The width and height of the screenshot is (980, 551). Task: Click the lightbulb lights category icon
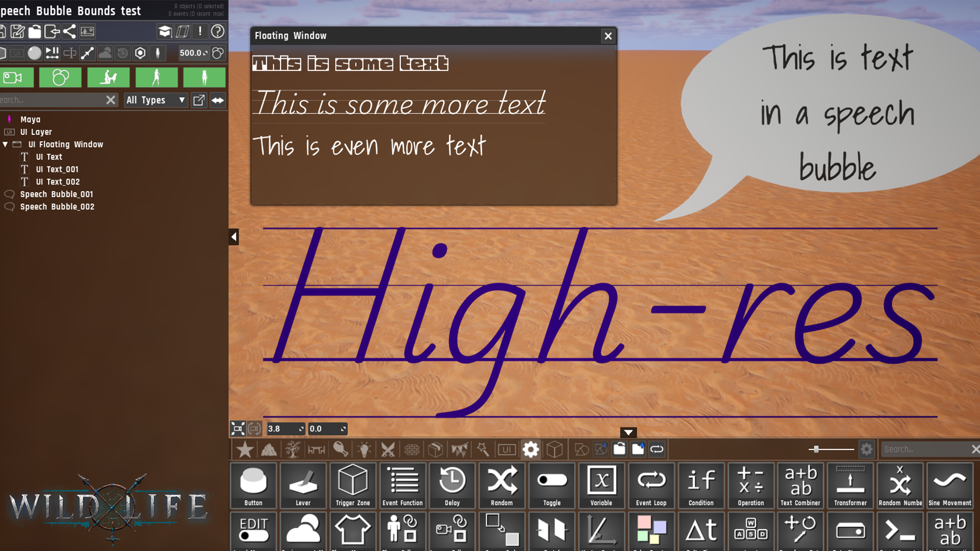(x=364, y=449)
